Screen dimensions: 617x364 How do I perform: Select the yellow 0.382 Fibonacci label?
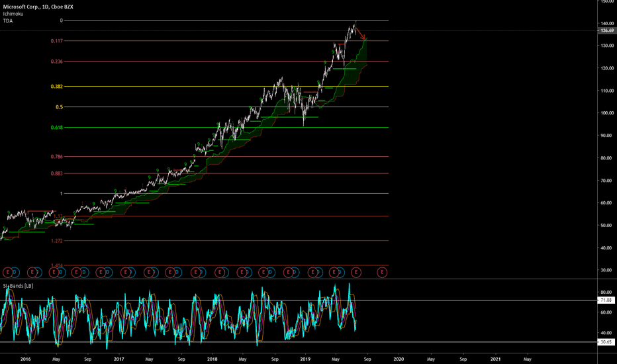pyautogui.click(x=57, y=87)
